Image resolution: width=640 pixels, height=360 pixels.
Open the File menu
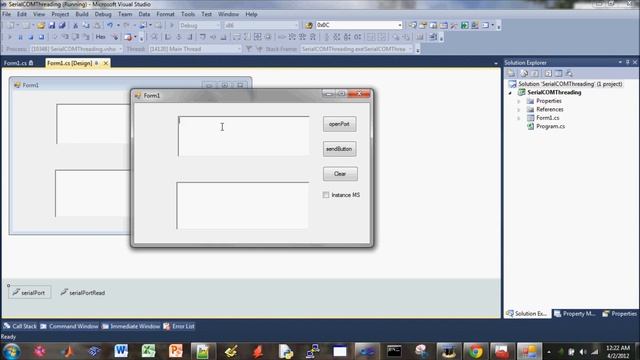click(x=7, y=14)
